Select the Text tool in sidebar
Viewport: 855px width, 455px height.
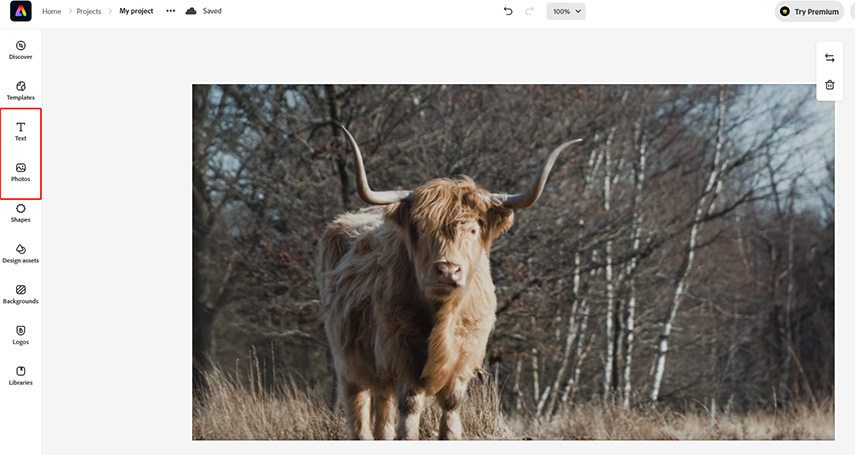pyautogui.click(x=20, y=131)
